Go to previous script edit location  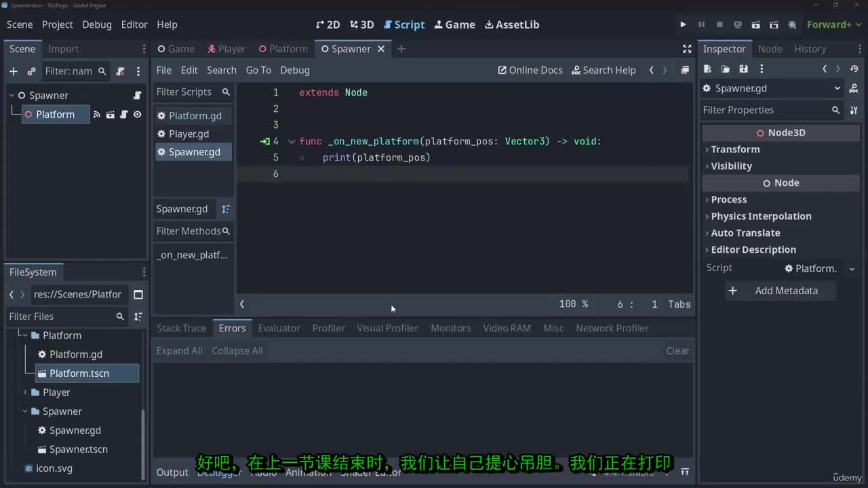click(x=652, y=70)
